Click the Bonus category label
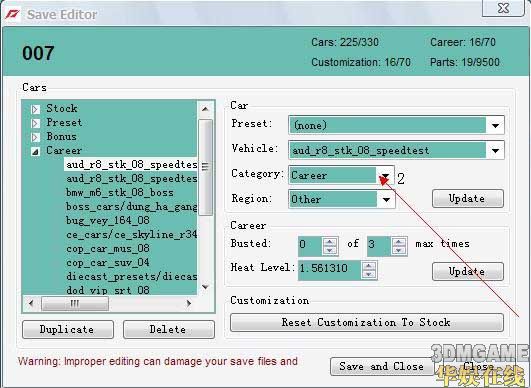Image resolution: width=531 pixels, height=388 pixels. [61, 136]
